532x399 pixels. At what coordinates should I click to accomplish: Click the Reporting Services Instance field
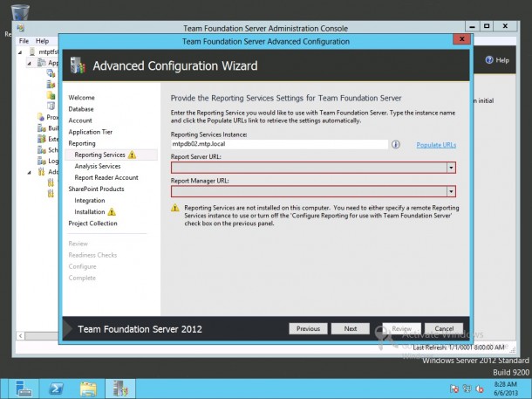[x=279, y=144]
